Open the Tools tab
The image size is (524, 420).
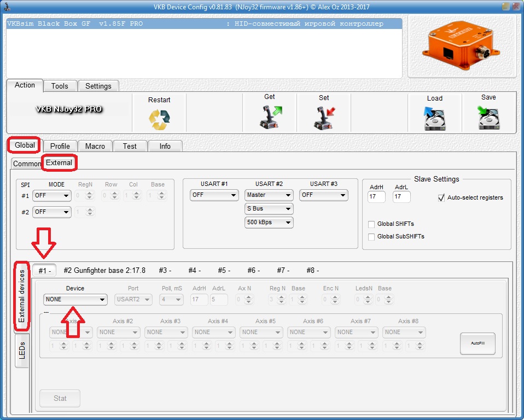60,86
